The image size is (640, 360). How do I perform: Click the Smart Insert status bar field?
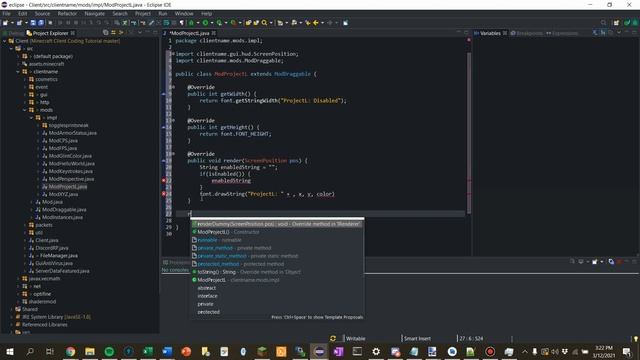[417, 338]
